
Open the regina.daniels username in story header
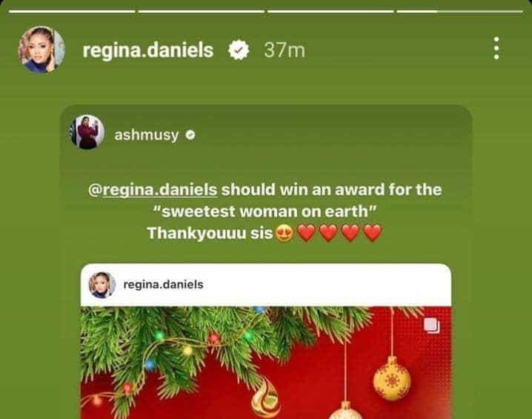pos(148,50)
